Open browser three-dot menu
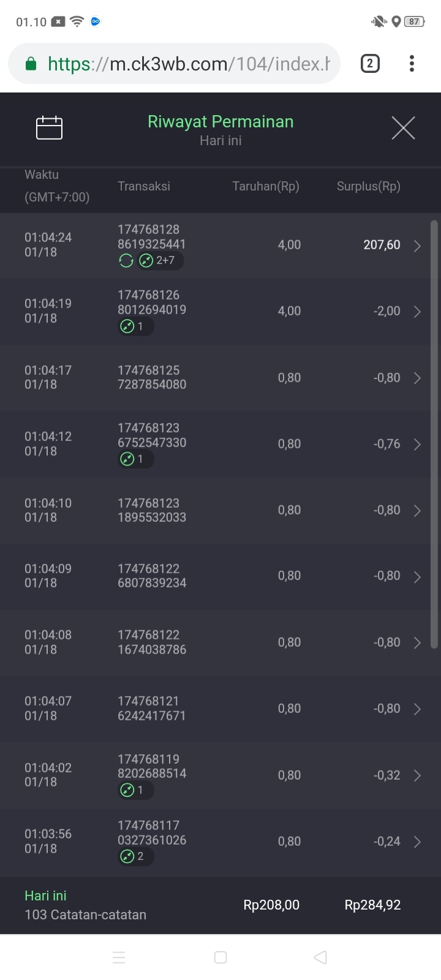The height and width of the screenshot is (980, 441). (412, 64)
